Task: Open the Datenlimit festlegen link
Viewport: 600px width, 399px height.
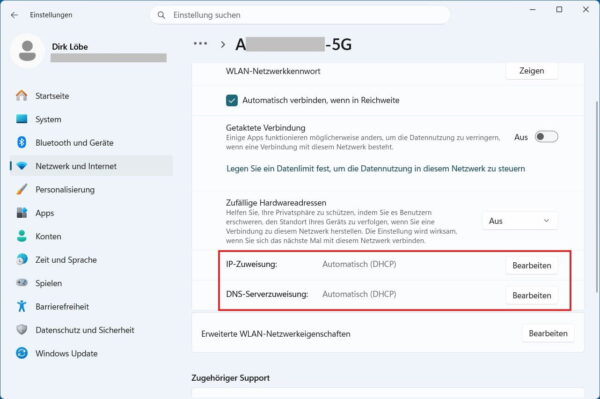Action: click(376, 169)
